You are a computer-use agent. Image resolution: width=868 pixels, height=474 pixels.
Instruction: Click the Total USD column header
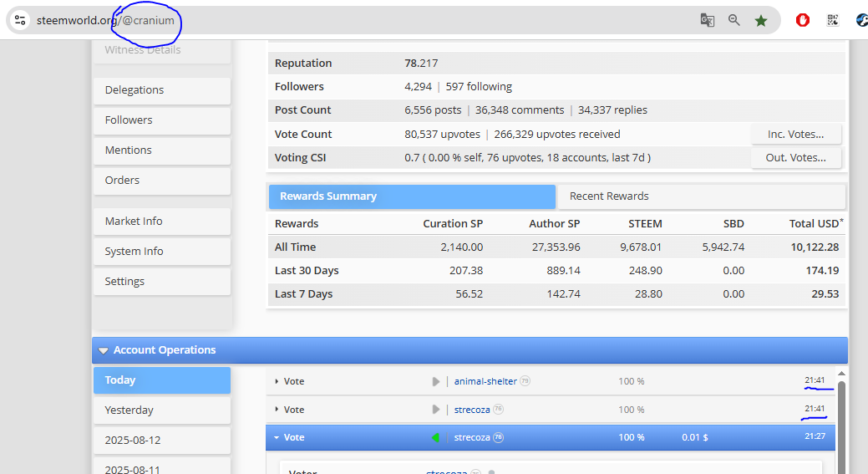coord(816,224)
